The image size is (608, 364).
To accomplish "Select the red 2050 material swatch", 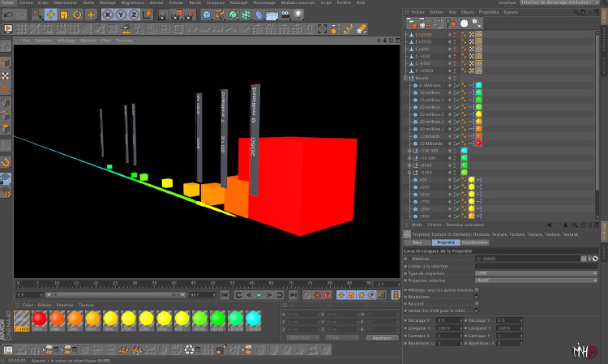I will [x=39, y=320].
